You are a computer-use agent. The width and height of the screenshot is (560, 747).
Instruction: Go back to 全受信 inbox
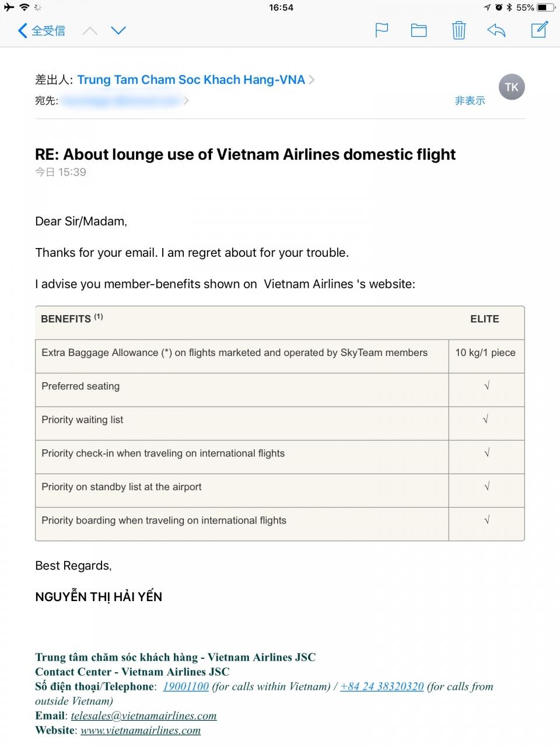[x=41, y=30]
